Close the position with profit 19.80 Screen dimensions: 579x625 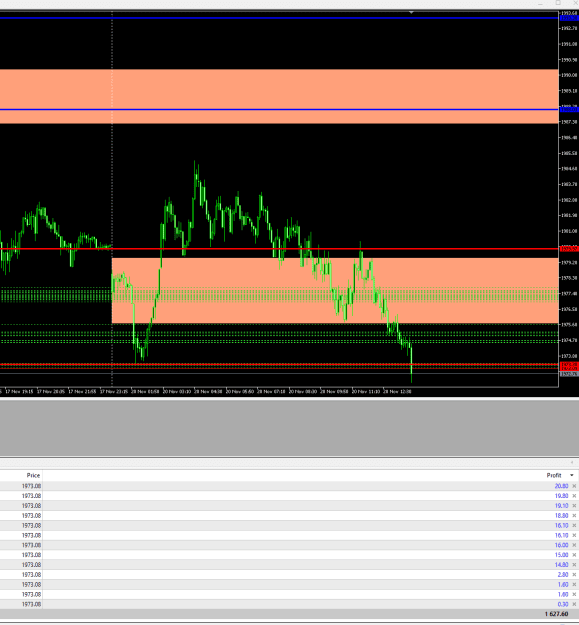[574, 496]
